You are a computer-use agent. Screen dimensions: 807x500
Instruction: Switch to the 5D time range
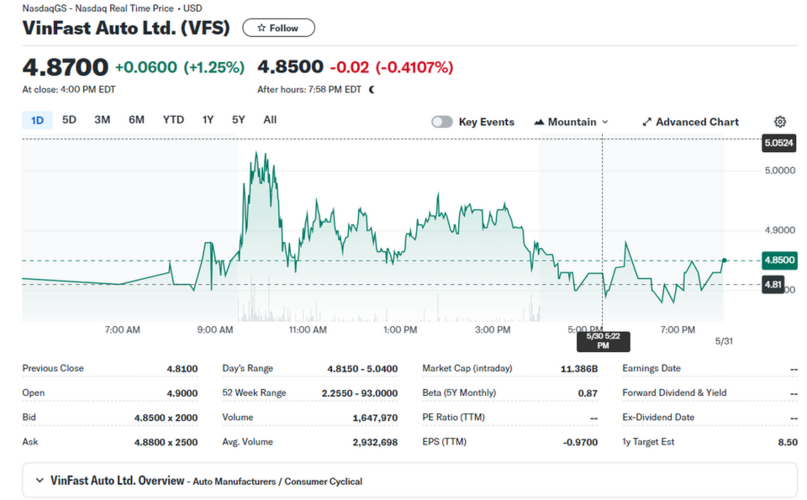coord(69,120)
